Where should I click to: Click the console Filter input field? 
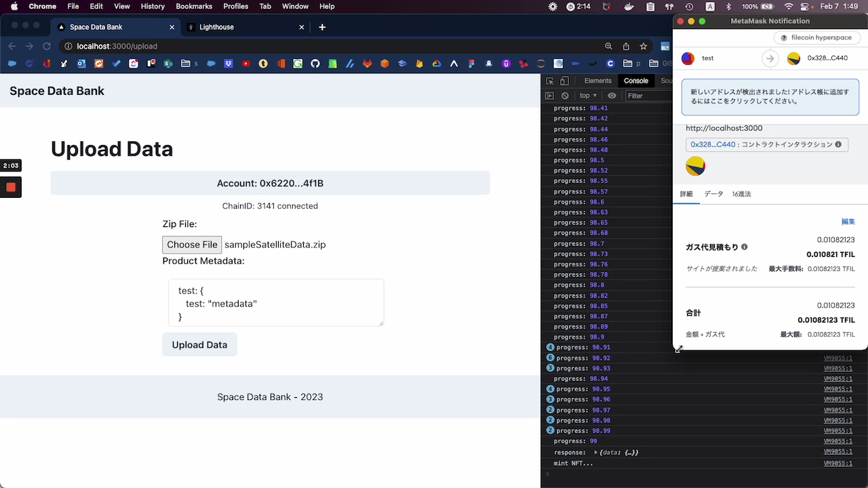pyautogui.click(x=648, y=96)
